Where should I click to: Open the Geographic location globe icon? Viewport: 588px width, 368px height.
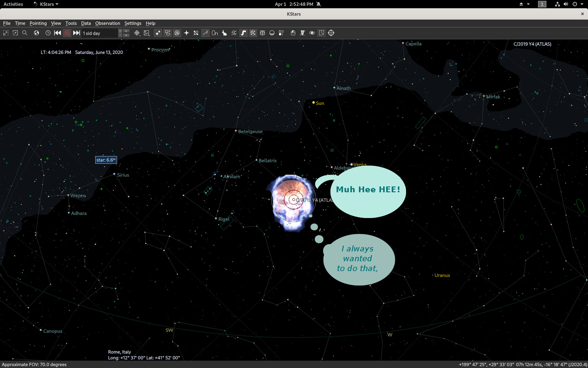(x=36, y=33)
